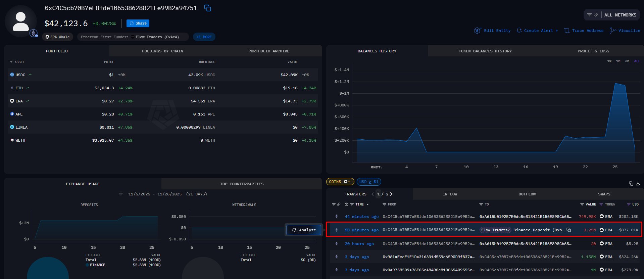Toggle the USD ≥ $1 filter chip

click(x=368, y=182)
